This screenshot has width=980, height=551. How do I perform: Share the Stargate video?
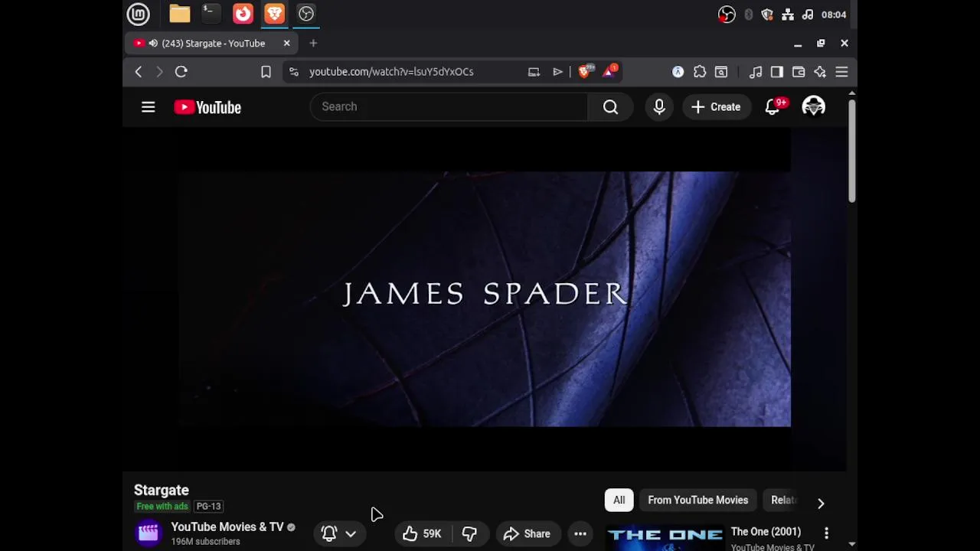(x=527, y=534)
